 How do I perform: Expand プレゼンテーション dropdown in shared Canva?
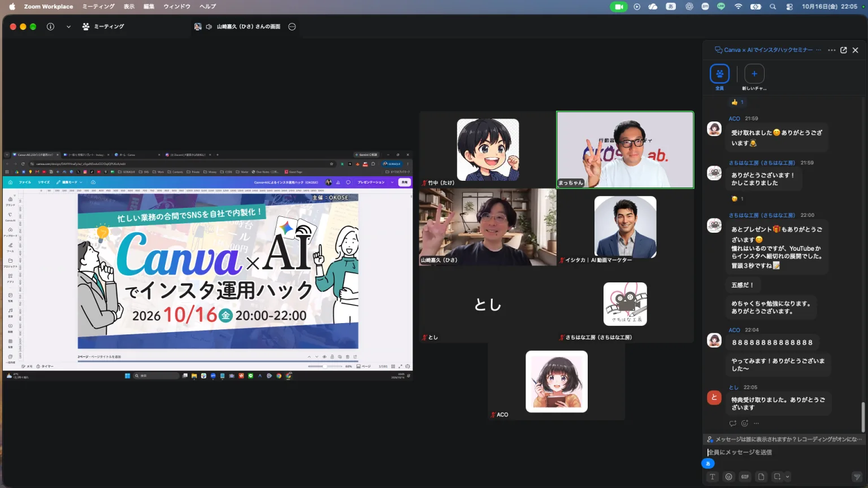tap(392, 182)
